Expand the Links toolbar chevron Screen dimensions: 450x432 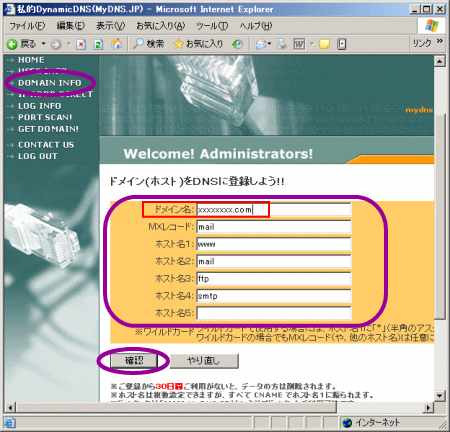tap(440, 41)
